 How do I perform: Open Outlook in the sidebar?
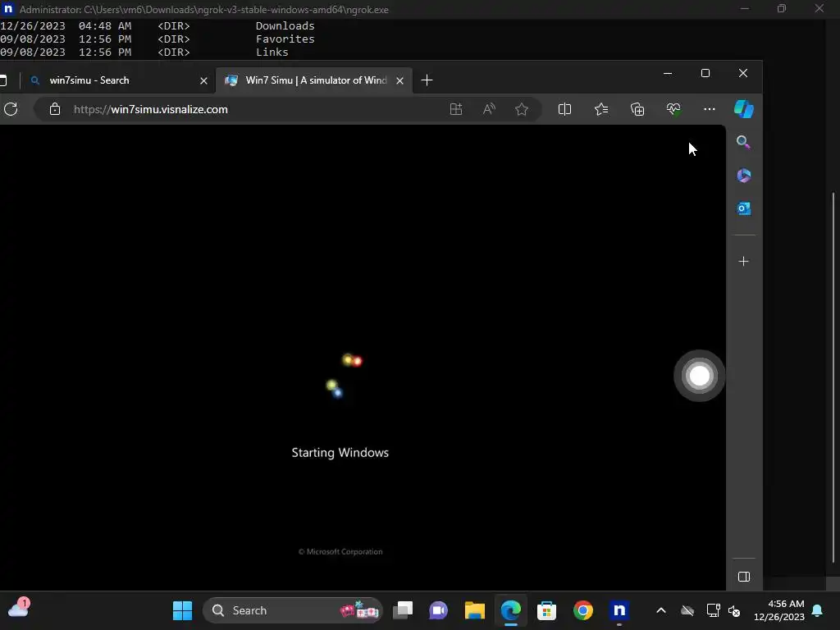(743, 208)
